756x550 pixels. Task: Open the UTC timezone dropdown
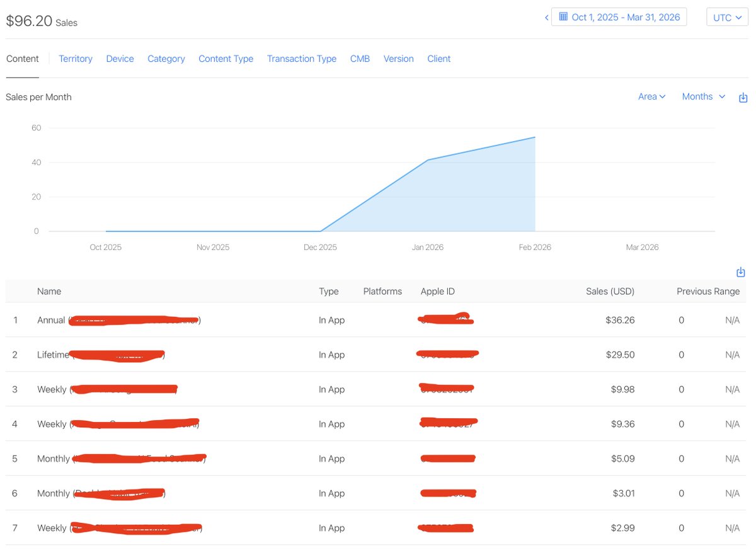727,18
